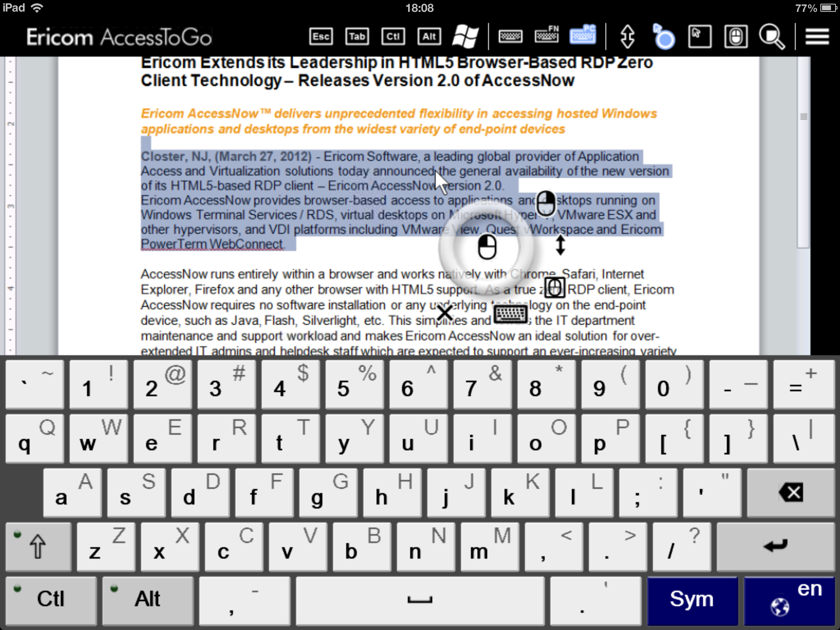The width and height of the screenshot is (840, 630).
Task: Click the left mouse button icon in the floating wheel
Action: tap(487, 247)
